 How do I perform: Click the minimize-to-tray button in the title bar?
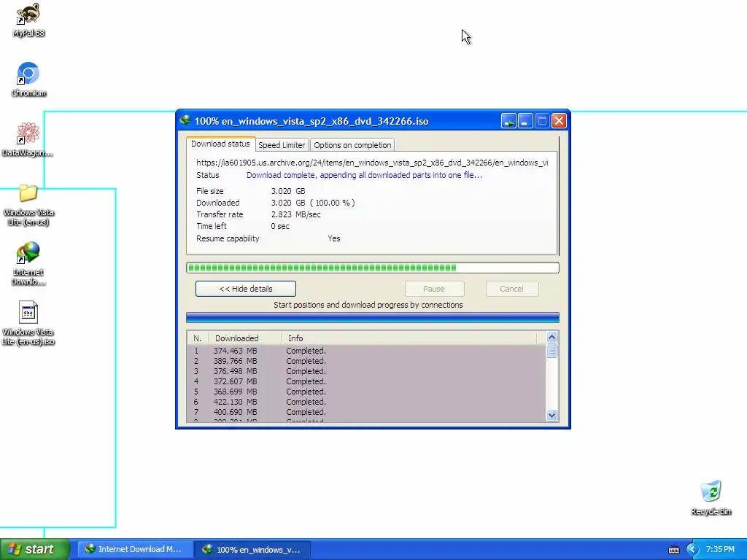[508, 121]
